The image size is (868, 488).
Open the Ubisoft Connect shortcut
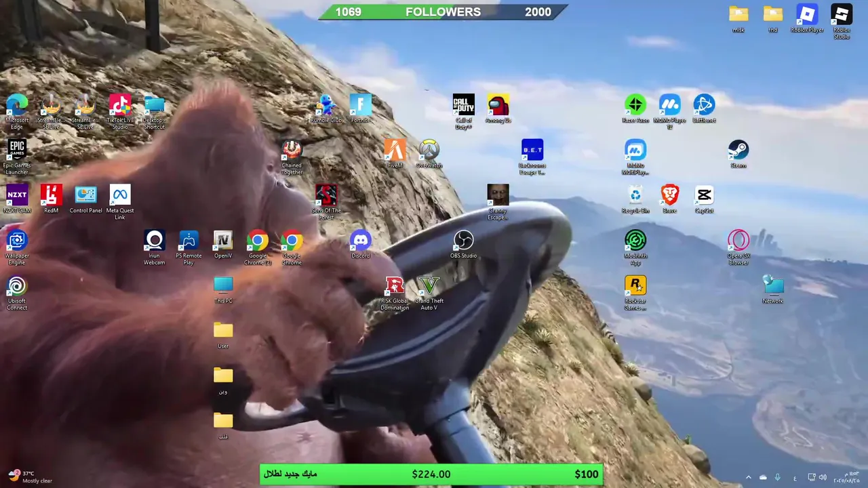[x=17, y=293]
